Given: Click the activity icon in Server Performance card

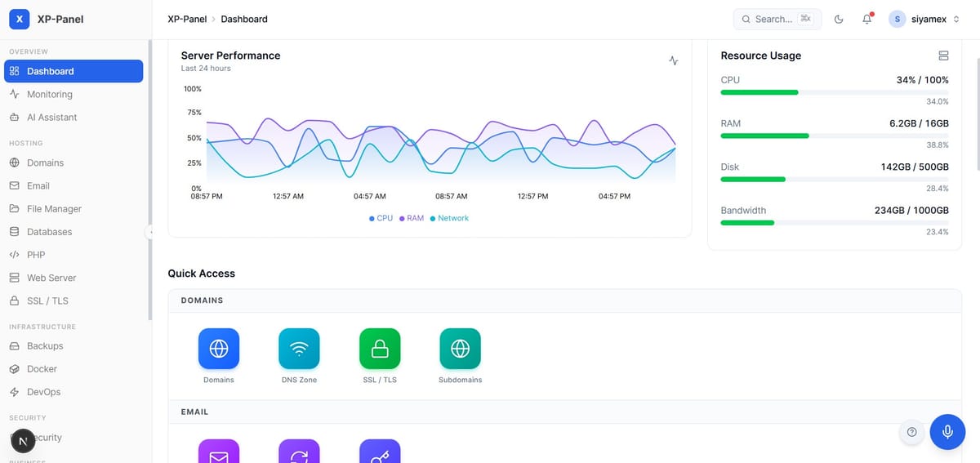Looking at the screenshot, I should point(674,60).
